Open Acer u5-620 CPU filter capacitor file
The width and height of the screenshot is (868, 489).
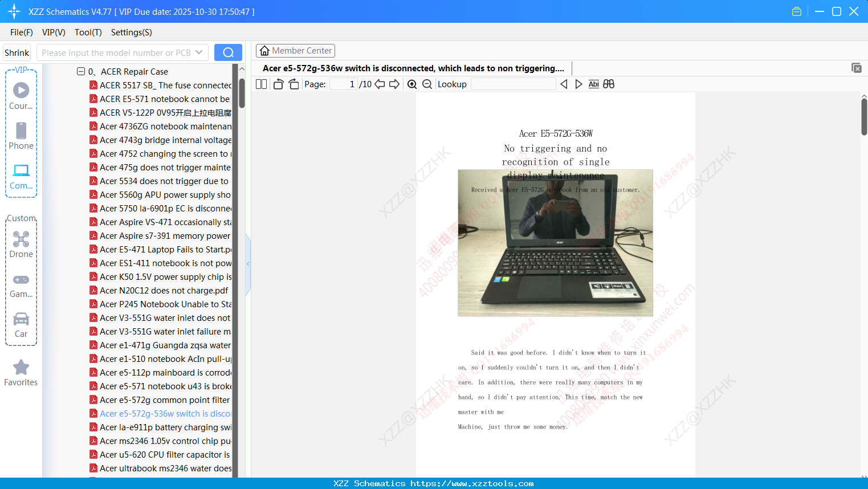[x=160, y=455]
